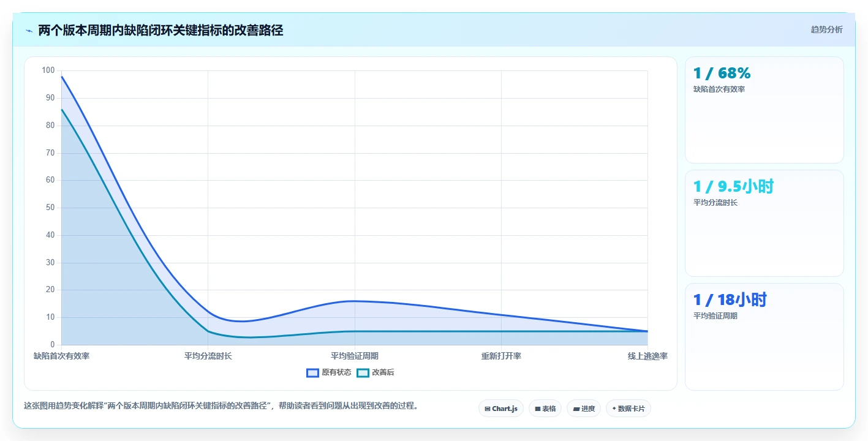The width and height of the screenshot is (868, 441).
Task: Open the 1 / 18小时 data card
Action: pos(764,337)
